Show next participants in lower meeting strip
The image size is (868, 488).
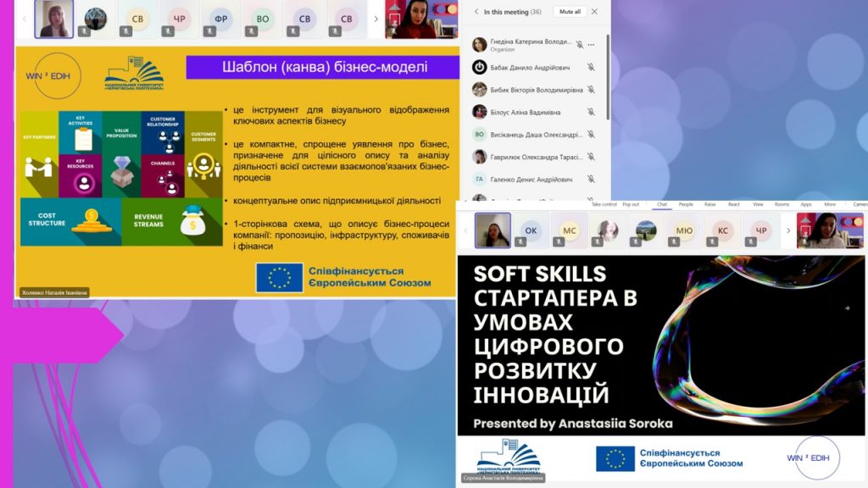point(788,230)
